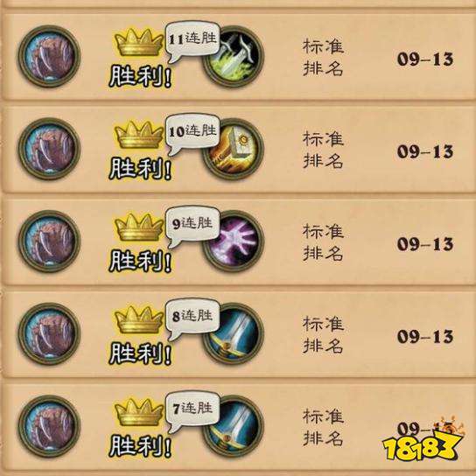Click the 10连胜 speech bubble
Viewport: 476px width, 476px height.
click(x=192, y=134)
